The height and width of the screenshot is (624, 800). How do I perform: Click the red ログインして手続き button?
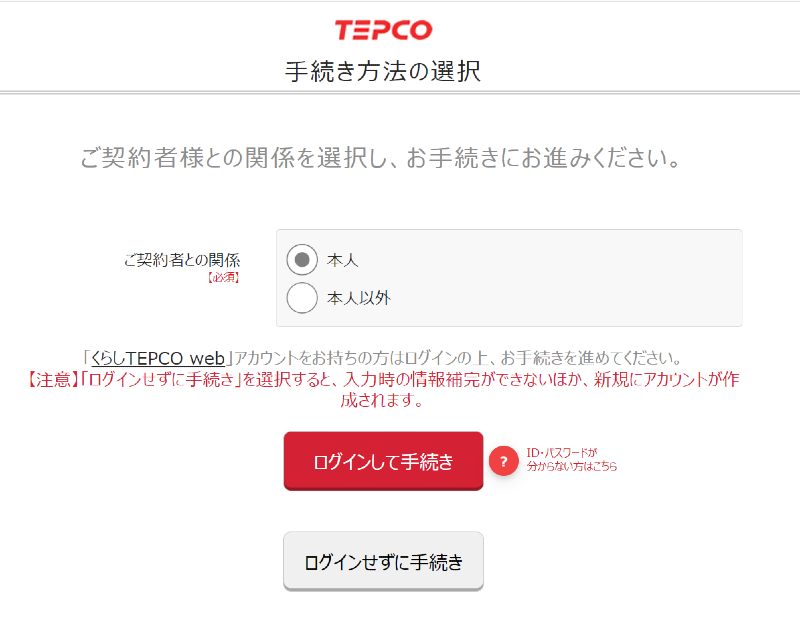tap(383, 461)
